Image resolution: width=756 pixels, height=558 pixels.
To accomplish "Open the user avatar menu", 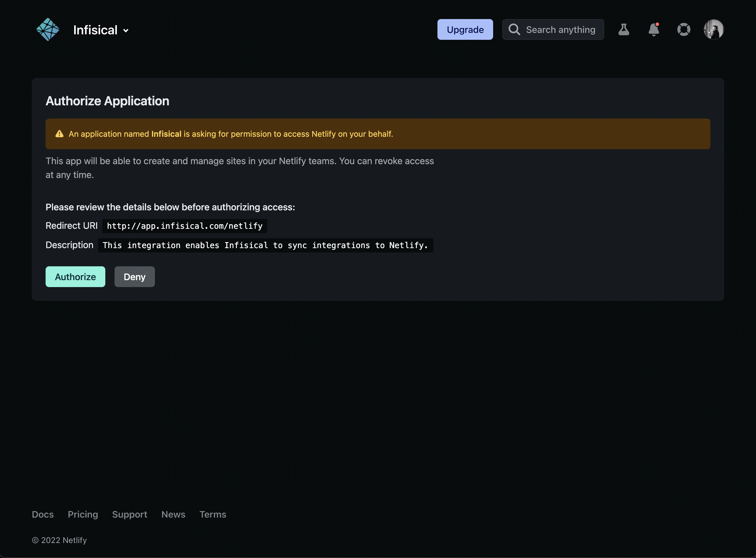I will 713,29.
